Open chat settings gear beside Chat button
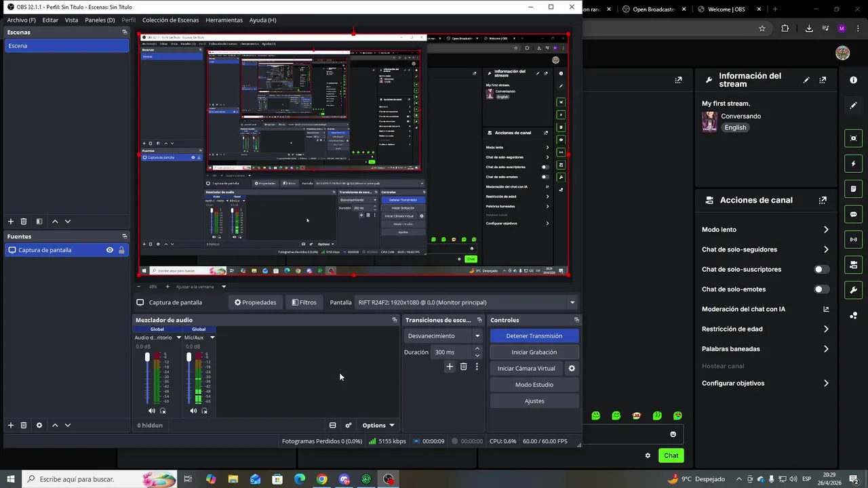Viewport: 868px width, 488px height. coord(648,455)
